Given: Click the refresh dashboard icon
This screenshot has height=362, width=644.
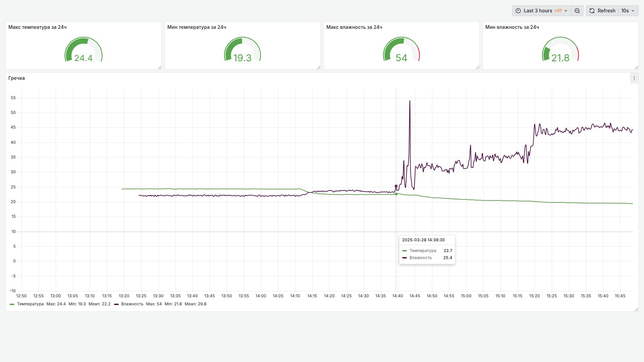Looking at the screenshot, I should click(x=592, y=11).
